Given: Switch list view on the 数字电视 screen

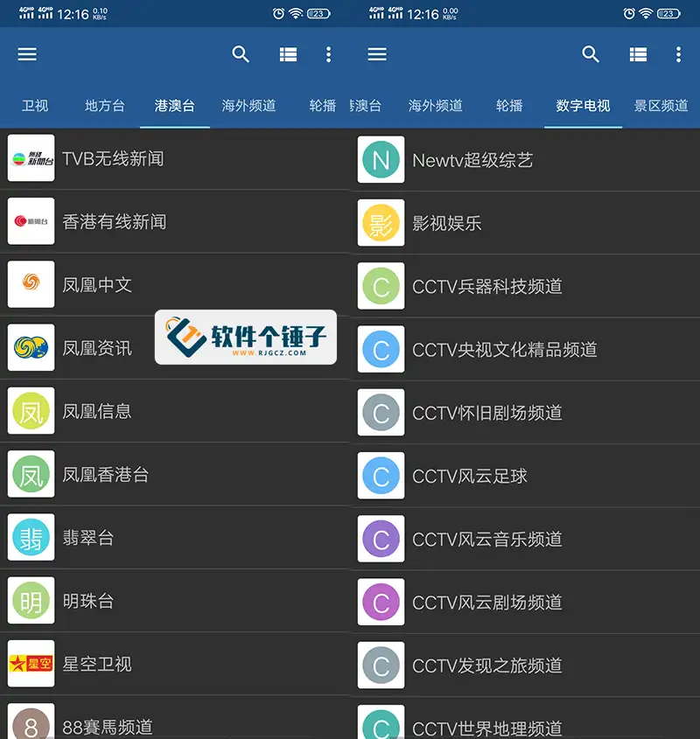Looking at the screenshot, I should 638,54.
